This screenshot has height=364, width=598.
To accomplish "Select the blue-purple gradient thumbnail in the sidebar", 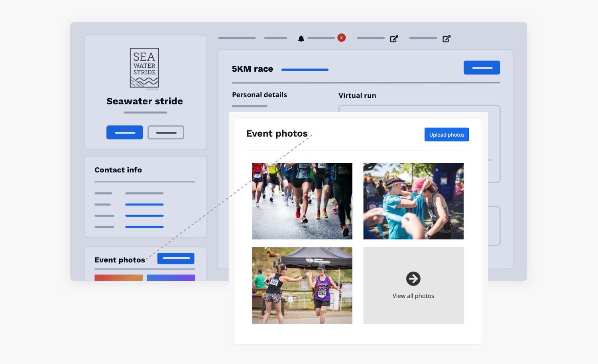I will tap(171, 278).
